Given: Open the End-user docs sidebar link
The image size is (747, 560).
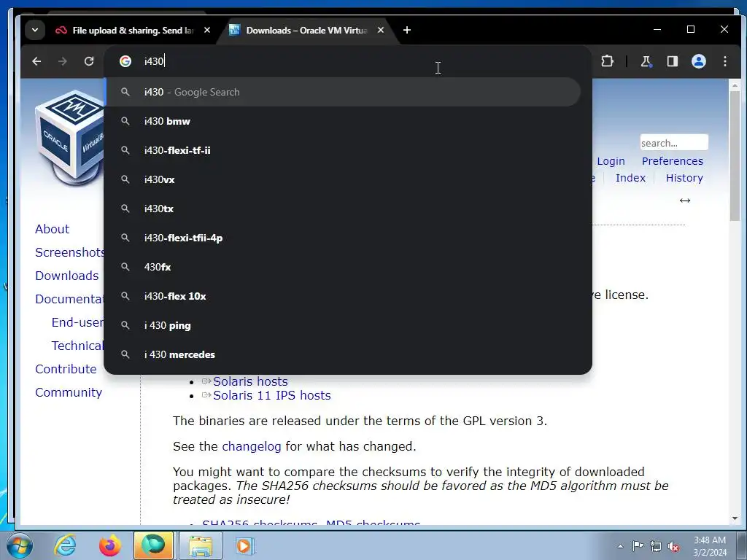Looking at the screenshot, I should coord(77,322).
